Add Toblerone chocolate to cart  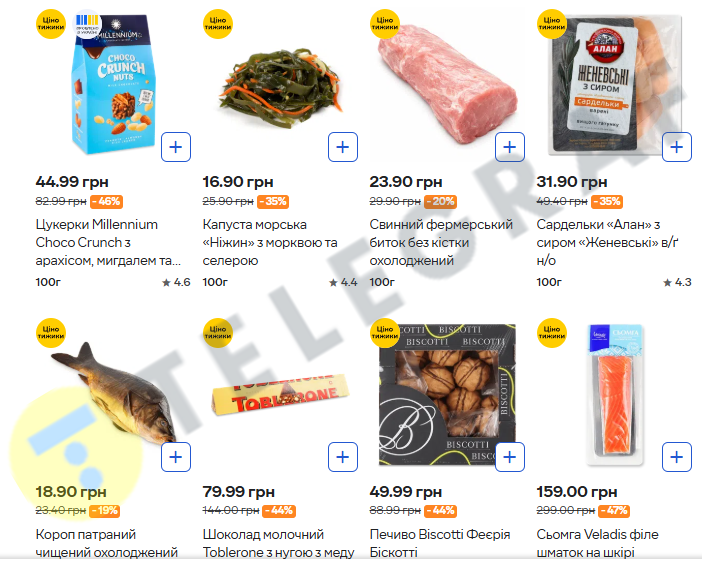342,457
